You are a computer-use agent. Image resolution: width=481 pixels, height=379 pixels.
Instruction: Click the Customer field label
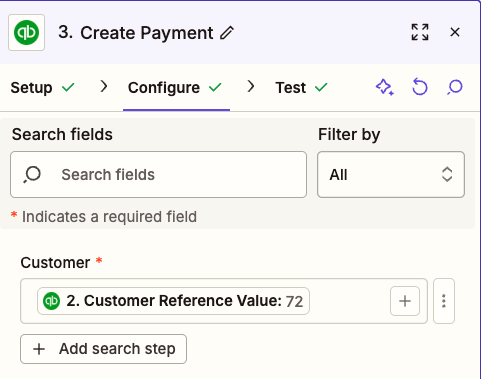pos(55,263)
